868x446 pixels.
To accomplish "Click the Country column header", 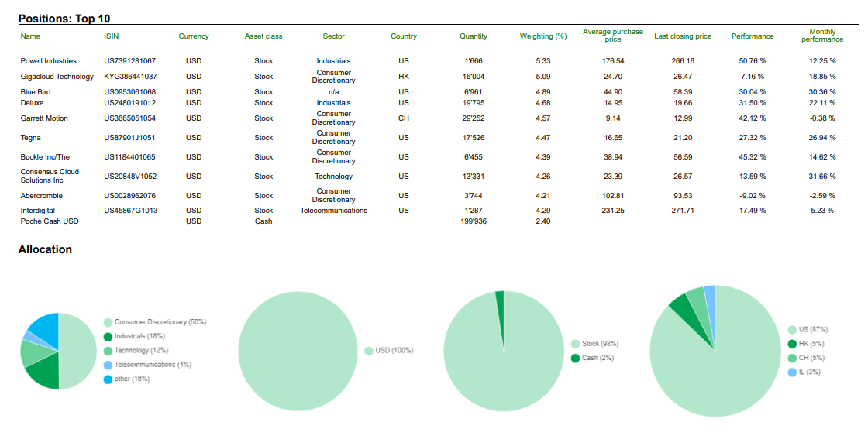I will tap(404, 36).
